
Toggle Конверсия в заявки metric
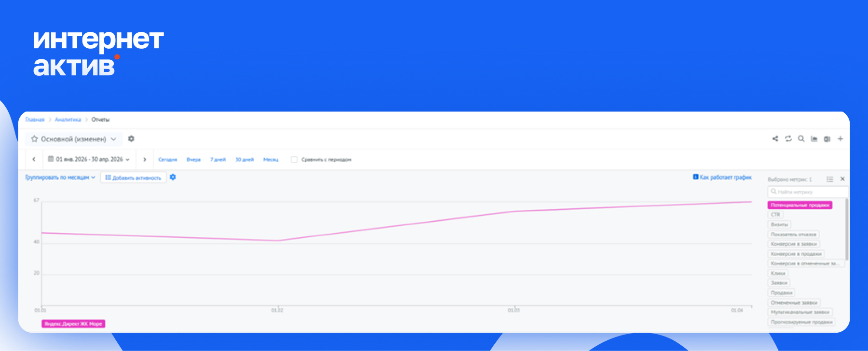[x=794, y=244]
